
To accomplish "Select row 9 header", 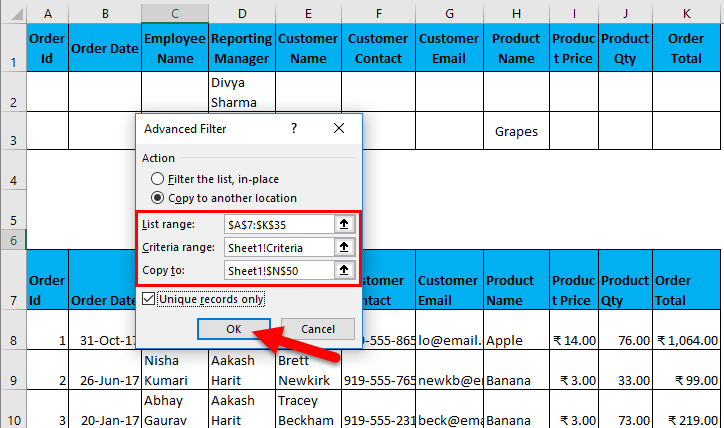I will pyautogui.click(x=13, y=369).
